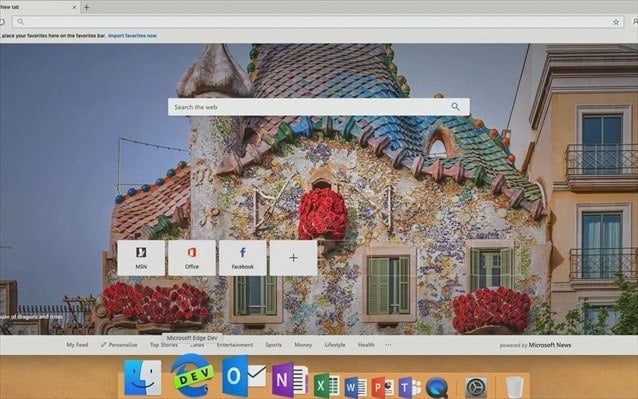Click the favorites star icon
This screenshot has width=638, height=399.
pos(616,22)
